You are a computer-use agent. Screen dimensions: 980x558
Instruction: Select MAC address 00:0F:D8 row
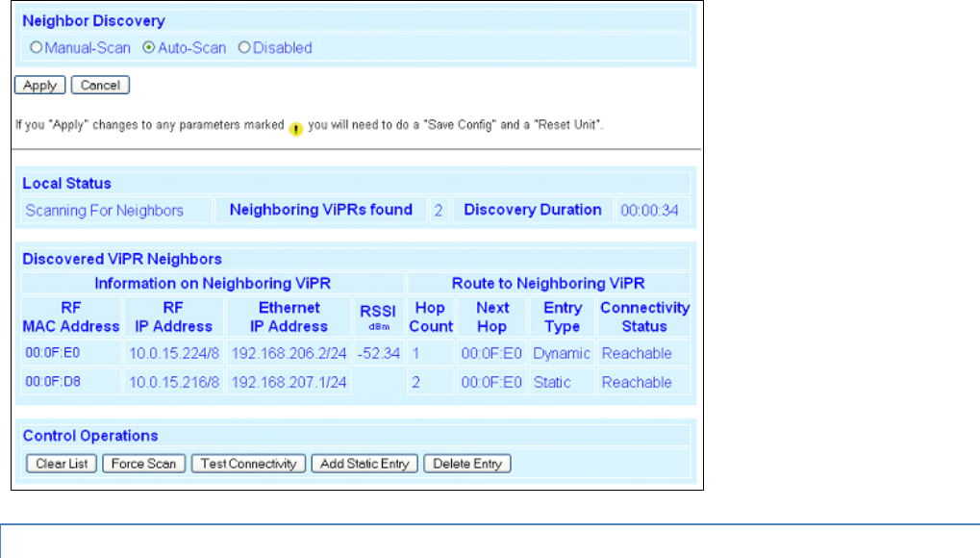click(53, 382)
